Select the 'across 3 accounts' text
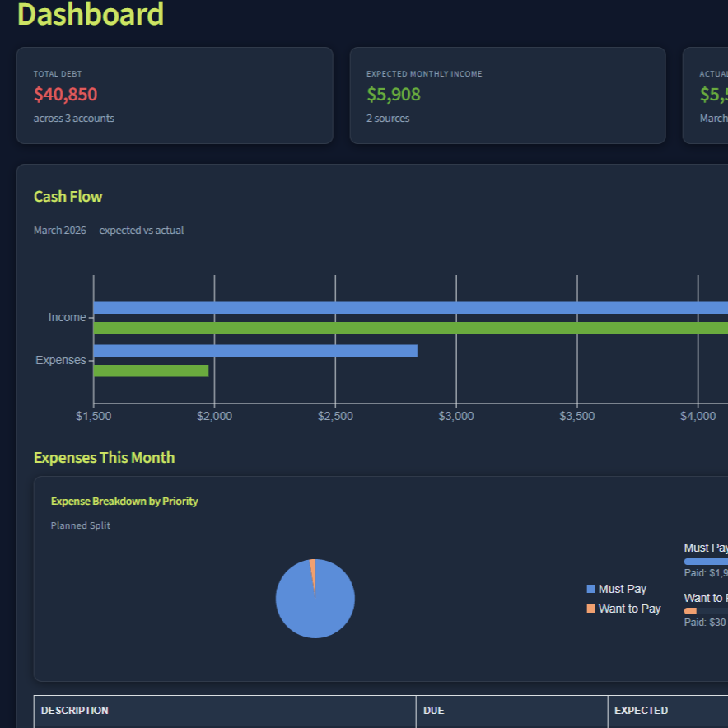728x728 pixels. (x=74, y=119)
